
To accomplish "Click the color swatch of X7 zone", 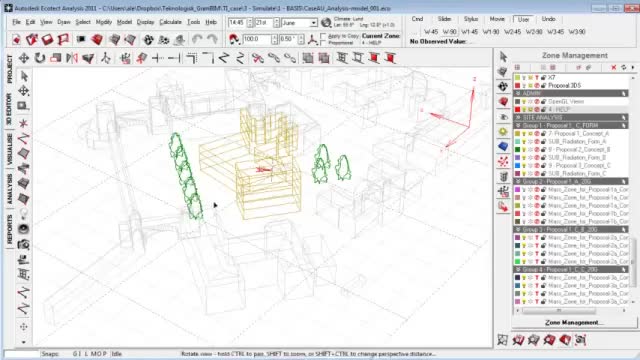I will (x=517, y=78).
